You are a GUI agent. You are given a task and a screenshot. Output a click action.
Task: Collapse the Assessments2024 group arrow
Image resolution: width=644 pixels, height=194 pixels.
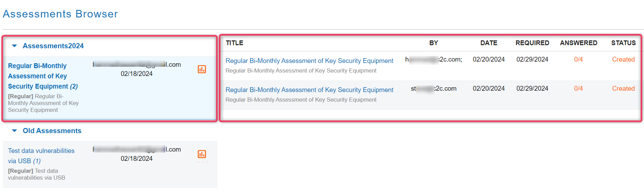pyautogui.click(x=14, y=46)
